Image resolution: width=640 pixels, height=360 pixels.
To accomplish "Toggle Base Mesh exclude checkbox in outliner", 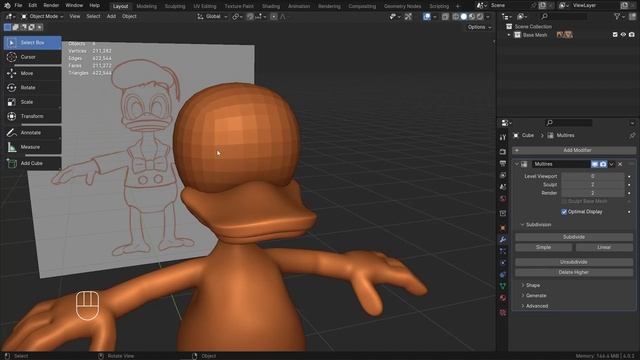I will coord(615,35).
